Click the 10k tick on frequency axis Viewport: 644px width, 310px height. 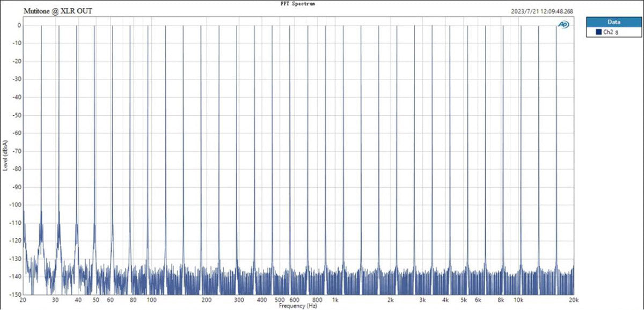[518, 300]
